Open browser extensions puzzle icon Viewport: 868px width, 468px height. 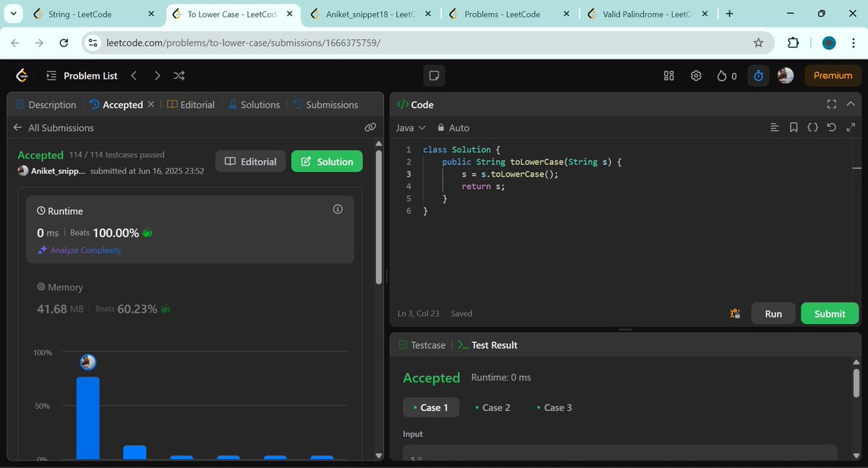[793, 43]
